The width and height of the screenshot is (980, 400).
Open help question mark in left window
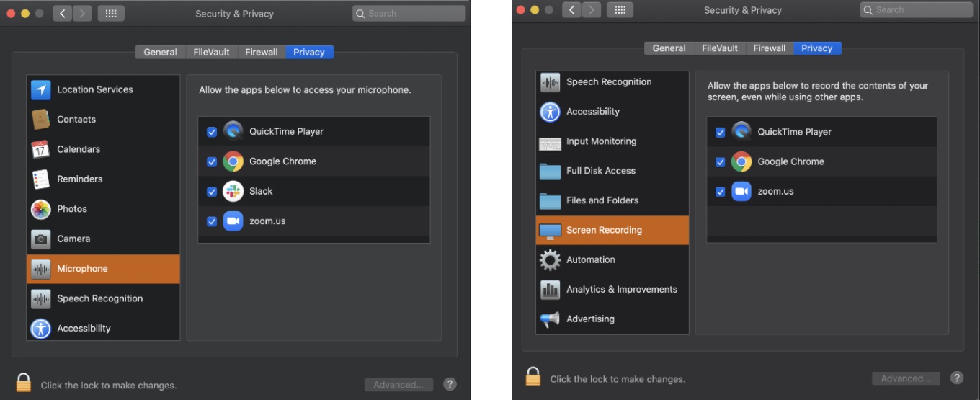click(450, 384)
